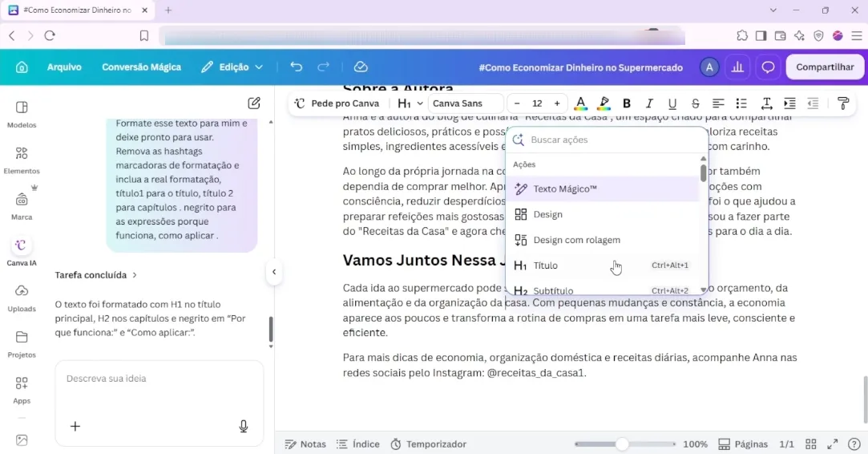
Task: Click the copy style paint roller icon
Action: point(843,103)
